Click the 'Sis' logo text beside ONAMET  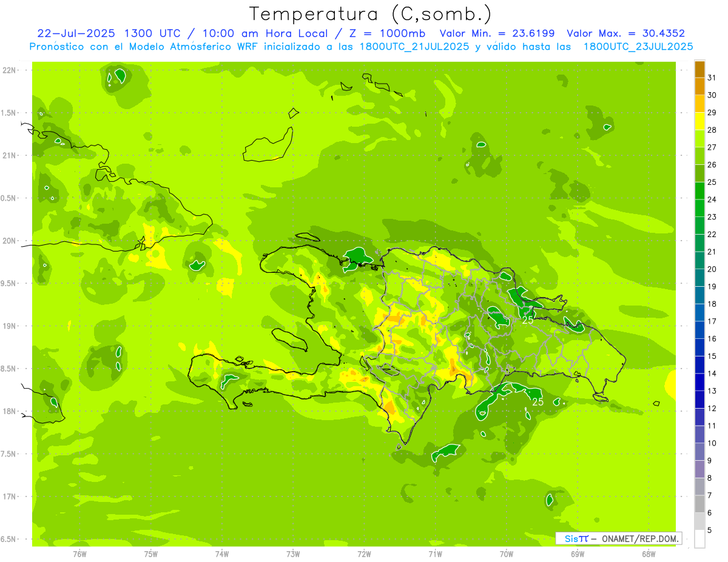(570, 538)
